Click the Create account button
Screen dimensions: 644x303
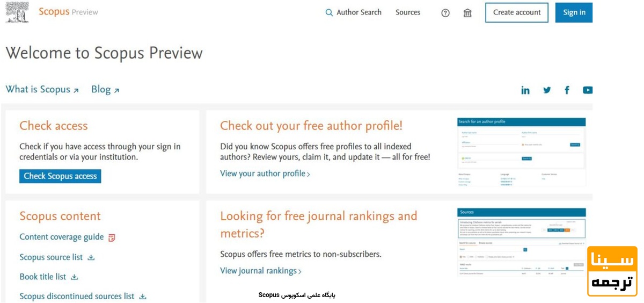point(517,12)
